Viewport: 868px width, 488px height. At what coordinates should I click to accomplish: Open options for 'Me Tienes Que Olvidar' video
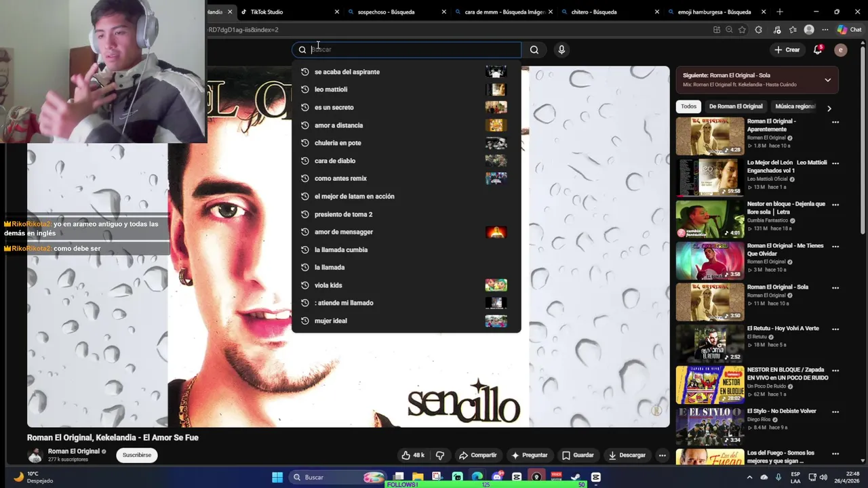click(835, 246)
